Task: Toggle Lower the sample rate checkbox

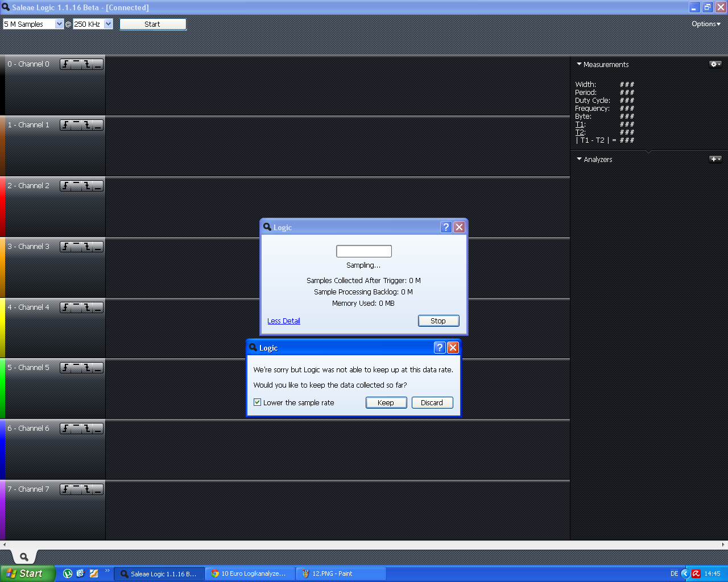Action: point(257,402)
